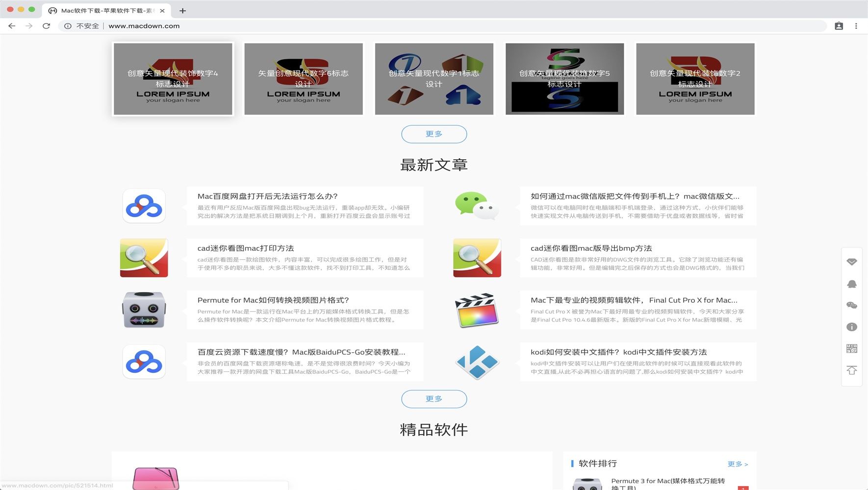Click the Kodi app icon
This screenshot has width=868, height=490.
pos(476,362)
